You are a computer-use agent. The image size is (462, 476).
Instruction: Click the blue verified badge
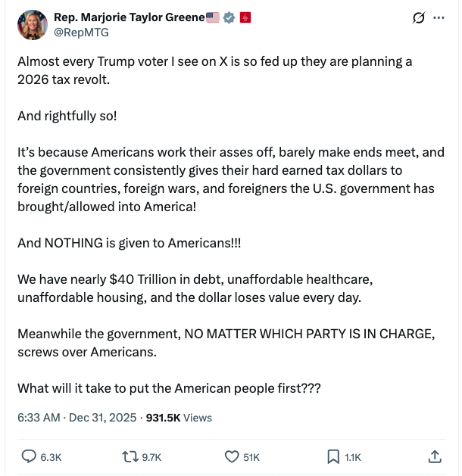click(x=228, y=17)
